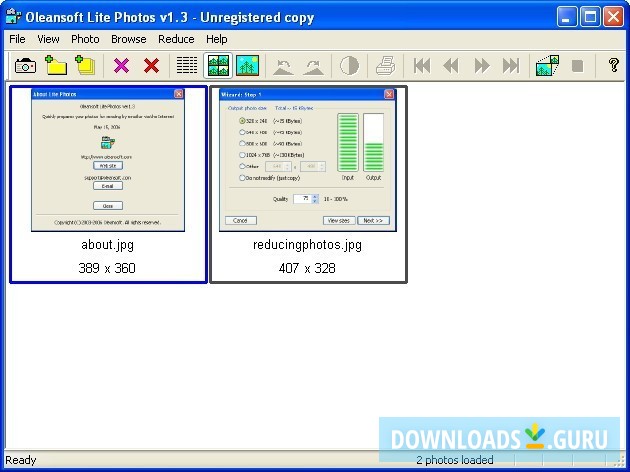Click the Ready status bar text
Viewport: 630px width, 472px height.
(20, 460)
